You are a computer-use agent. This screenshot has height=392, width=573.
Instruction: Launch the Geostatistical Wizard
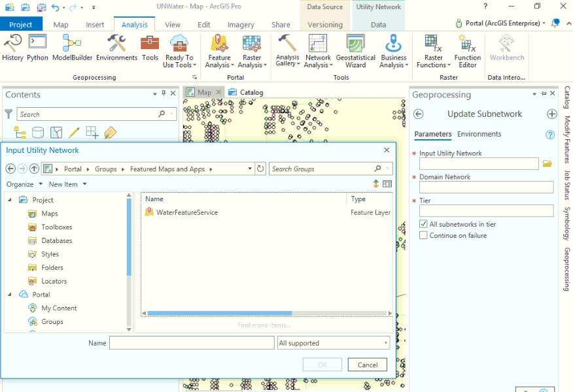coord(356,51)
